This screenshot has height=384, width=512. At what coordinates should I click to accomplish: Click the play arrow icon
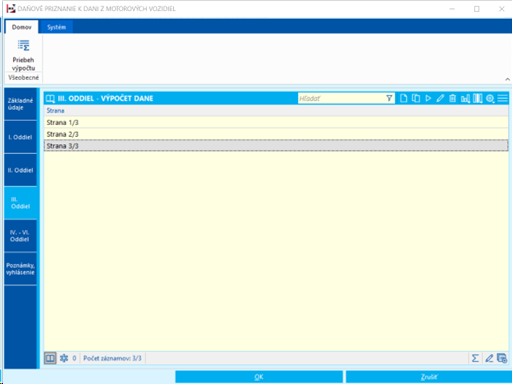coord(428,98)
